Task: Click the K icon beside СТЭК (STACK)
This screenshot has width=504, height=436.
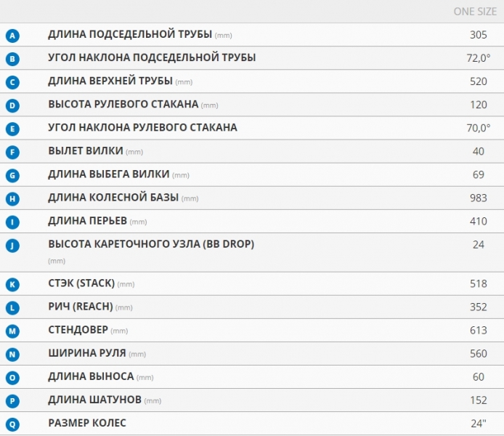Action: point(12,284)
